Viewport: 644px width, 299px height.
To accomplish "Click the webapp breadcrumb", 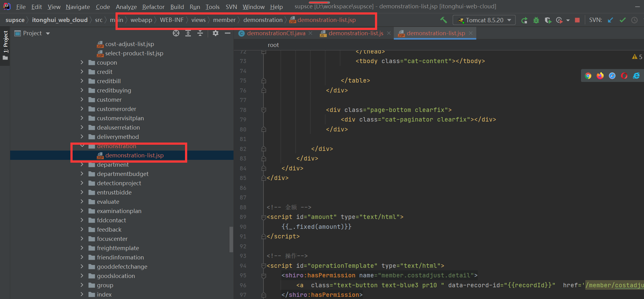I will tap(141, 20).
